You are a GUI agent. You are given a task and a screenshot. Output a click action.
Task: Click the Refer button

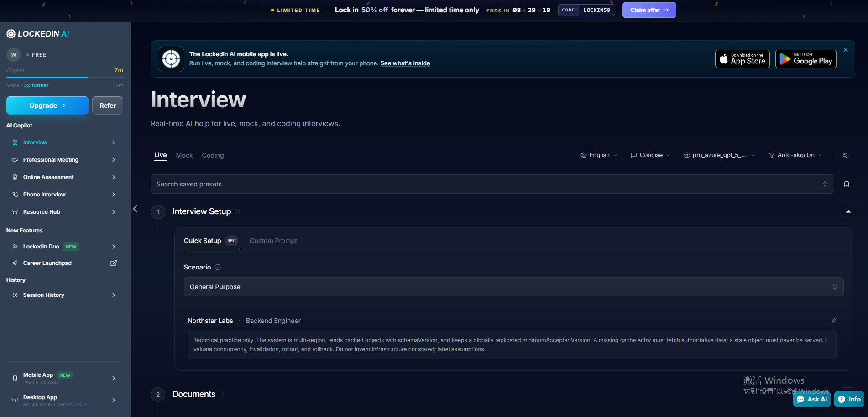108,106
